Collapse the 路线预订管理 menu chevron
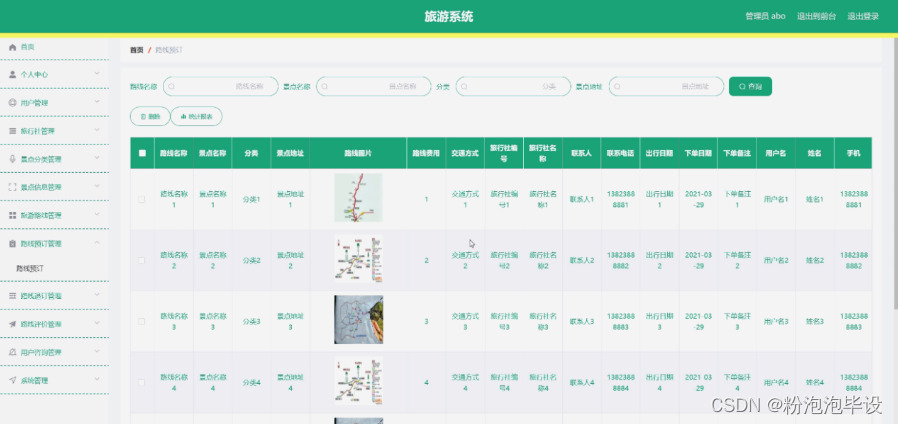Screen dimensions: 898x424 click(x=97, y=243)
